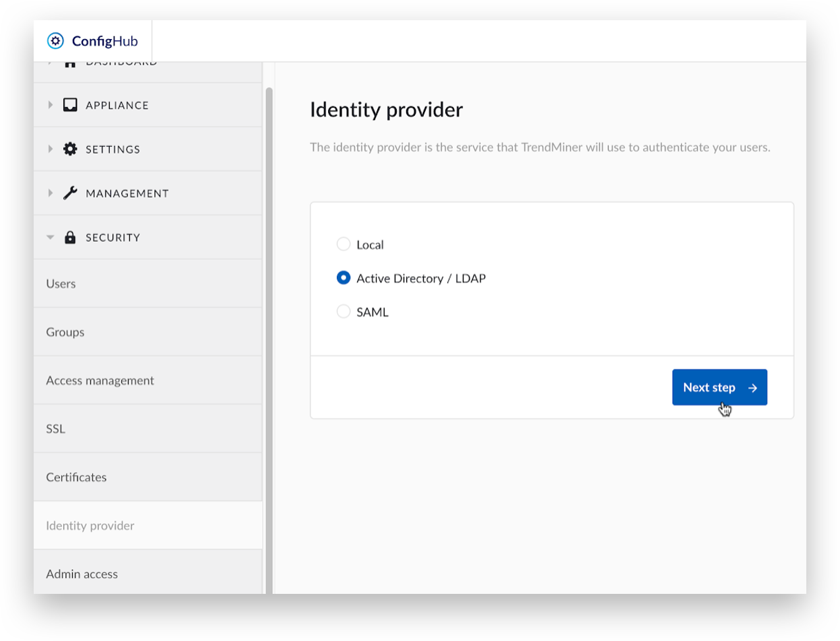Click the ConfigHub gear logo icon
Image resolution: width=840 pixels, height=641 pixels.
tap(55, 41)
